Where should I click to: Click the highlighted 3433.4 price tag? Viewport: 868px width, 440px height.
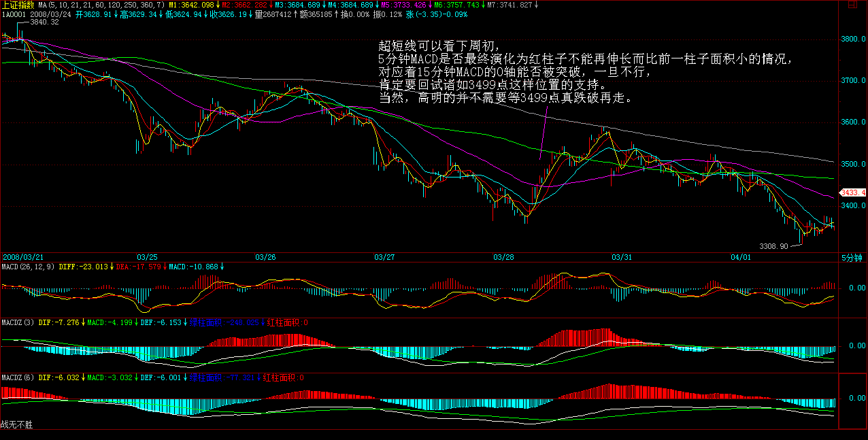coord(852,192)
